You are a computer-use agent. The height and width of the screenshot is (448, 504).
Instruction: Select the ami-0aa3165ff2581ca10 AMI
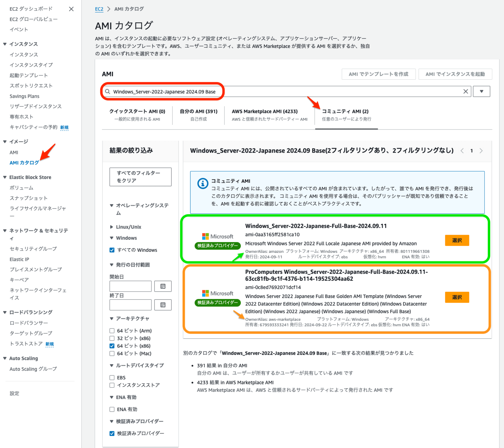click(457, 240)
